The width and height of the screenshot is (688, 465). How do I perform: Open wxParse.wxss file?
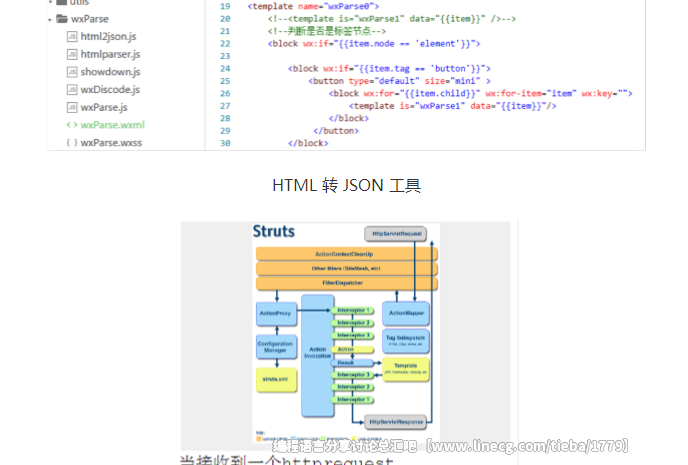tap(111, 143)
